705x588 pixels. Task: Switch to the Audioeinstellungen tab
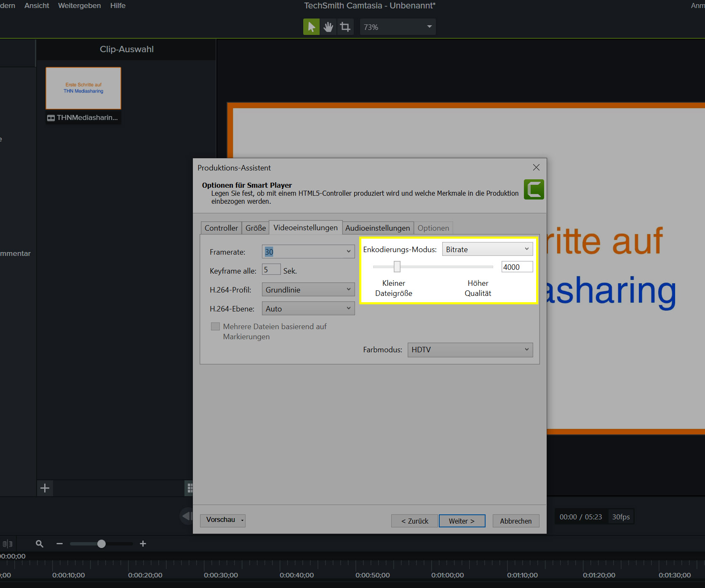coord(377,228)
